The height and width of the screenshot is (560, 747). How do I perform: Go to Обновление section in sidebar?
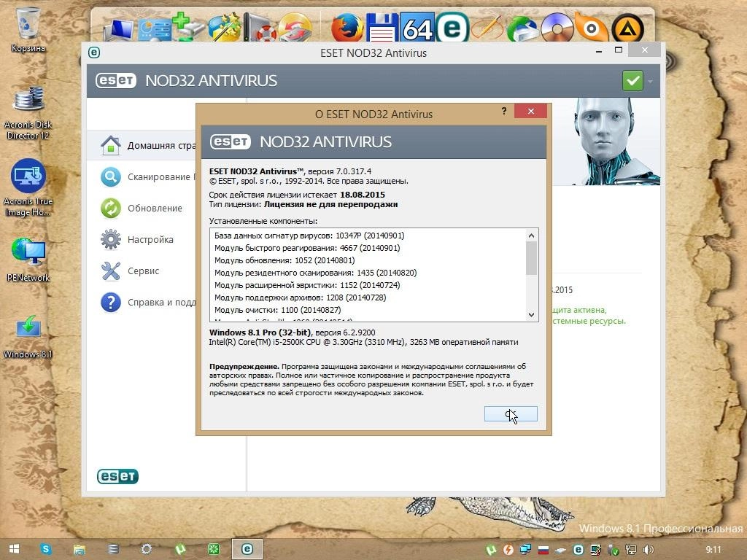(142, 208)
